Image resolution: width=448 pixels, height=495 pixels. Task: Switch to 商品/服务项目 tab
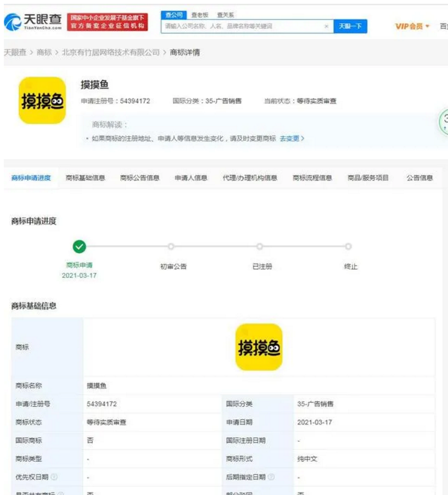point(368,178)
